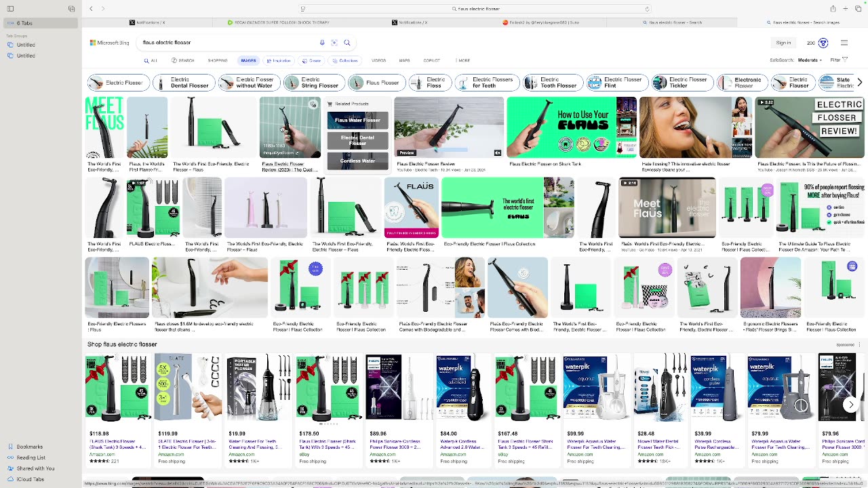Switch to flaus electric flosser - Search tab
This screenshot has width=868, height=488.
(672, 22)
